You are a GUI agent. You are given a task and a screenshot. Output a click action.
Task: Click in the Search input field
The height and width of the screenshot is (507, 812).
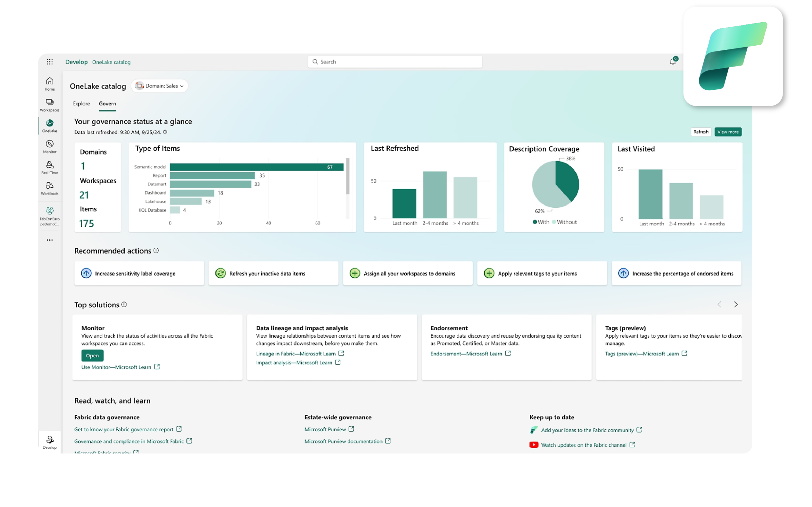395,62
